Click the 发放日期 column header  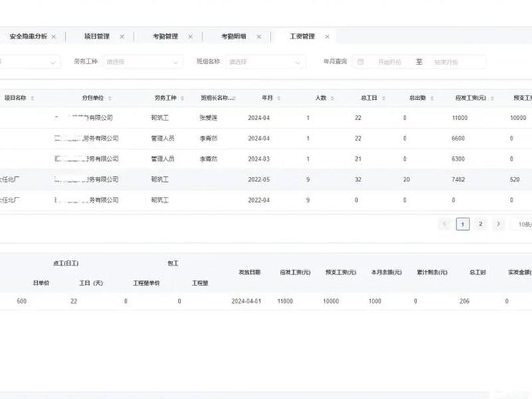(250, 273)
